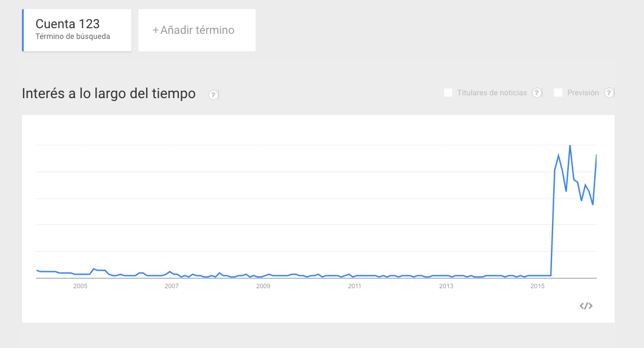Enable the Previsión checkbox
Viewport: 644px width, 348px height.
pos(558,92)
